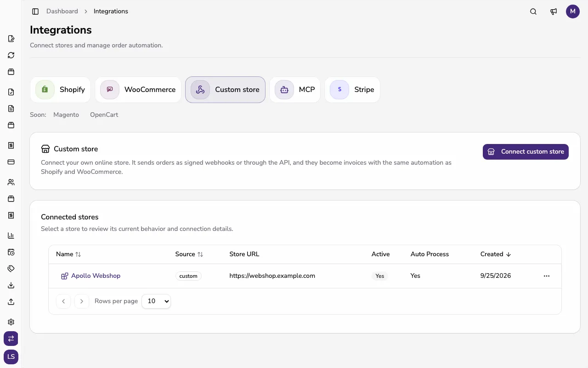Click the Integrations breadcrumb item
588x368 pixels.
pos(111,11)
